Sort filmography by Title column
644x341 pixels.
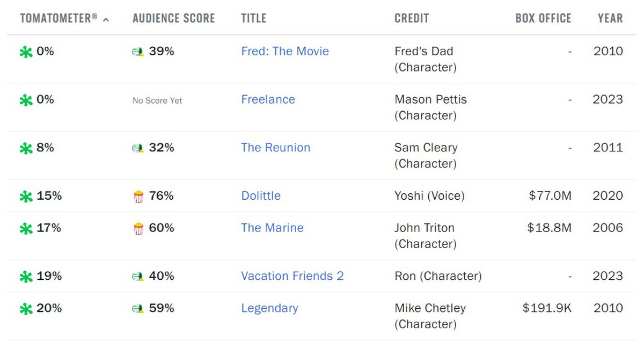click(253, 18)
